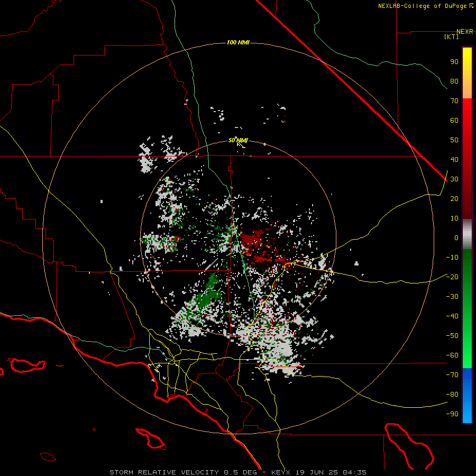The image size is (476, 476).
Task: Click the 40 value on velocity scale
Action: click(454, 159)
